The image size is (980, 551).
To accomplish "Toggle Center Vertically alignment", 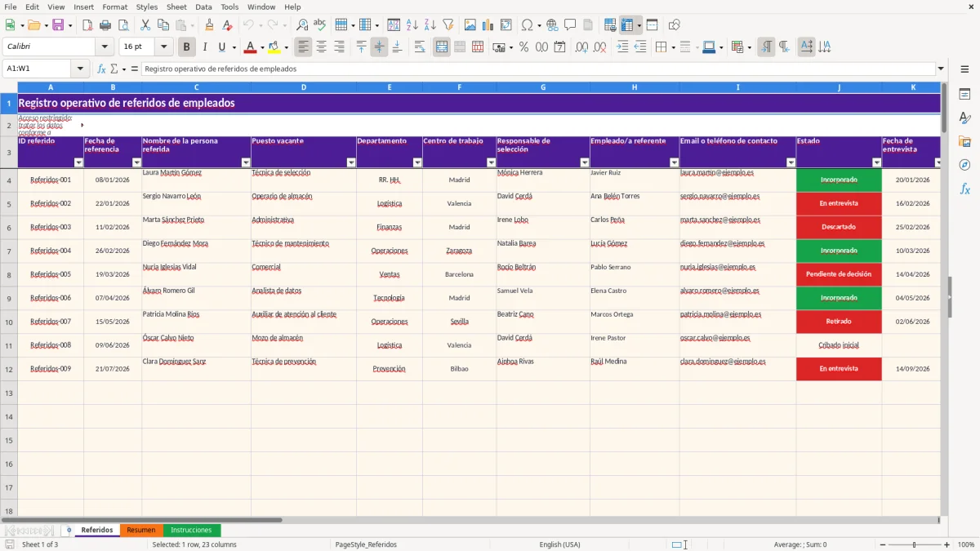I will point(379,47).
